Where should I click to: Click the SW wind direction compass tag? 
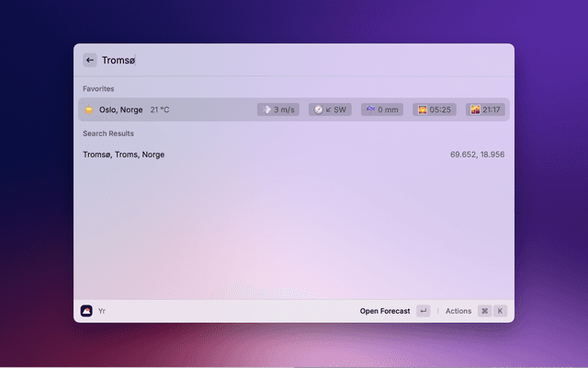pyautogui.click(x=330, y=109)
